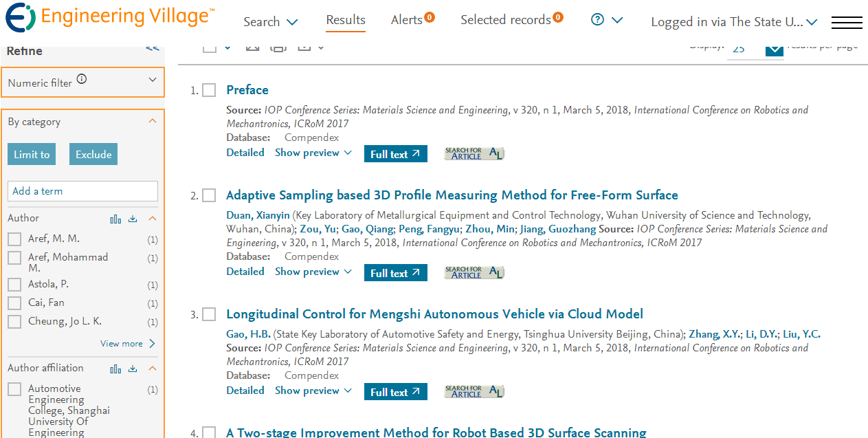Click the help question mark icon
This screenshot has width=868, height=438.
tap(597, 20)
